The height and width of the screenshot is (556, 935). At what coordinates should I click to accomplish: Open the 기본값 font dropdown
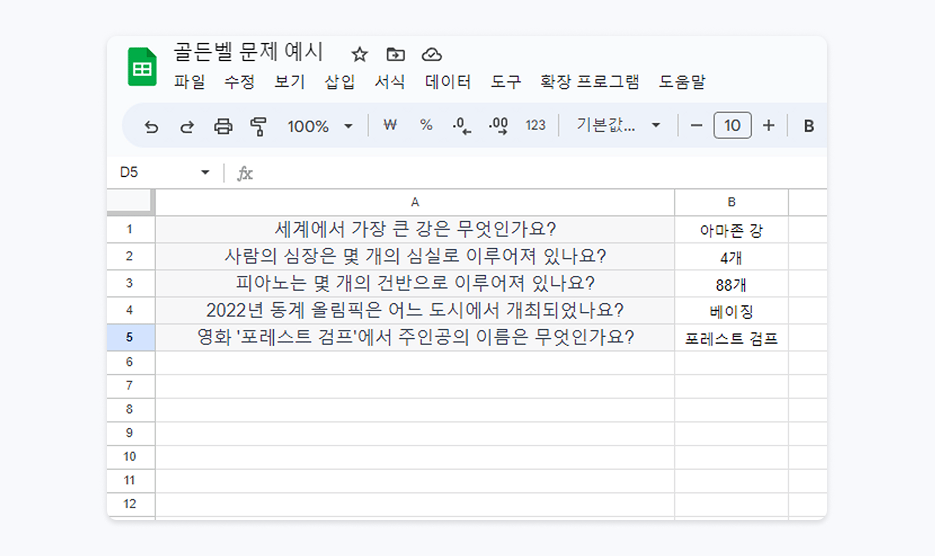point(618,125)
